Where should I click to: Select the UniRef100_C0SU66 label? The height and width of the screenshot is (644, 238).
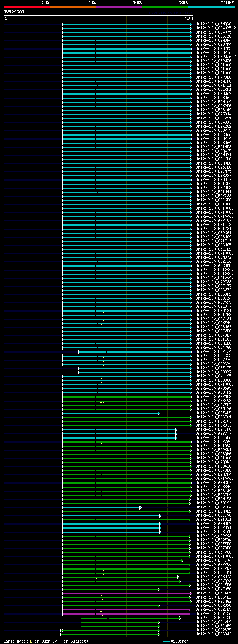213,135
